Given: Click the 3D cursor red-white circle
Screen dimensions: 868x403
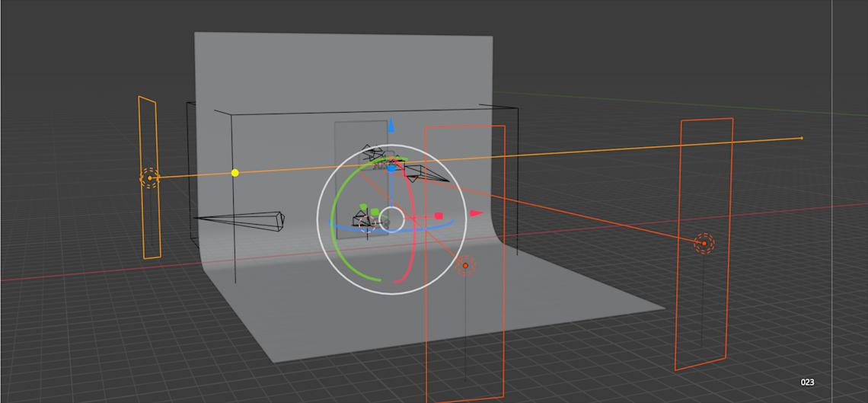Looking at the screenshot, I should [367, 224].
